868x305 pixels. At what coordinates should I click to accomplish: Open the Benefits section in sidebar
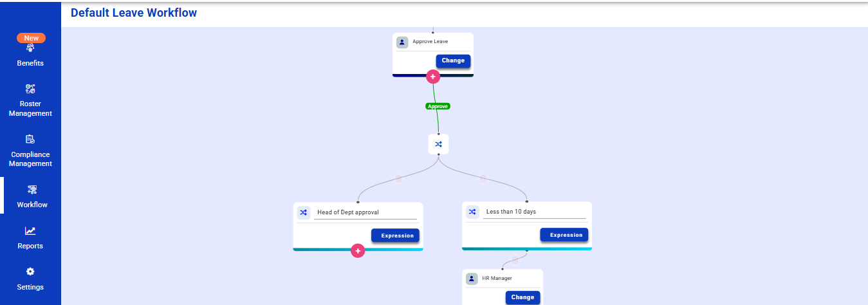(30, 56)
